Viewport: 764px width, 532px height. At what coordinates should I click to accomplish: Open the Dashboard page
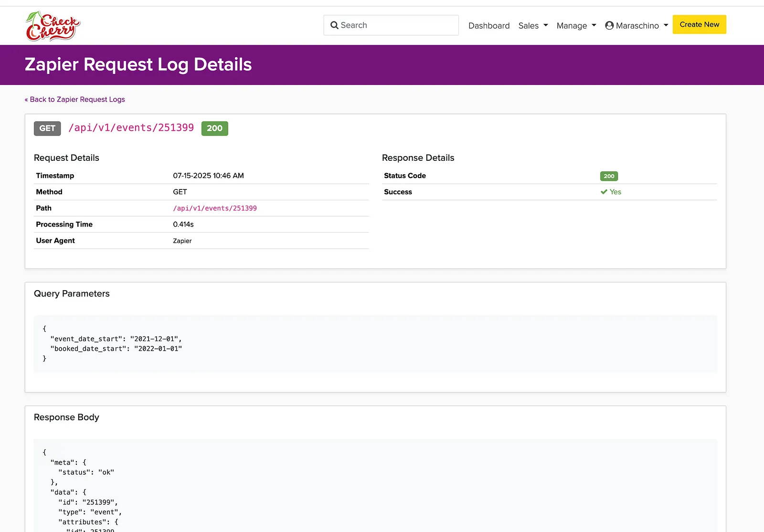pos(489,26)
